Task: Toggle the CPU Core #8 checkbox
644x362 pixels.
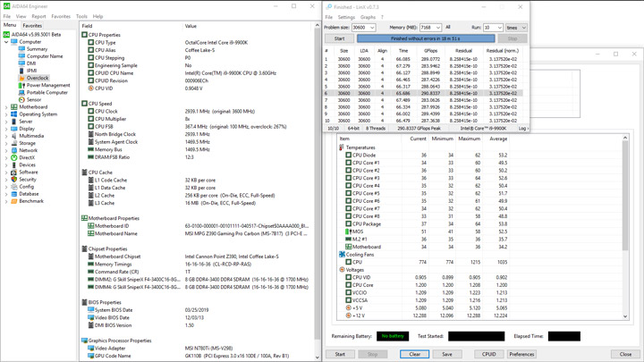Action: pos(348,216)
